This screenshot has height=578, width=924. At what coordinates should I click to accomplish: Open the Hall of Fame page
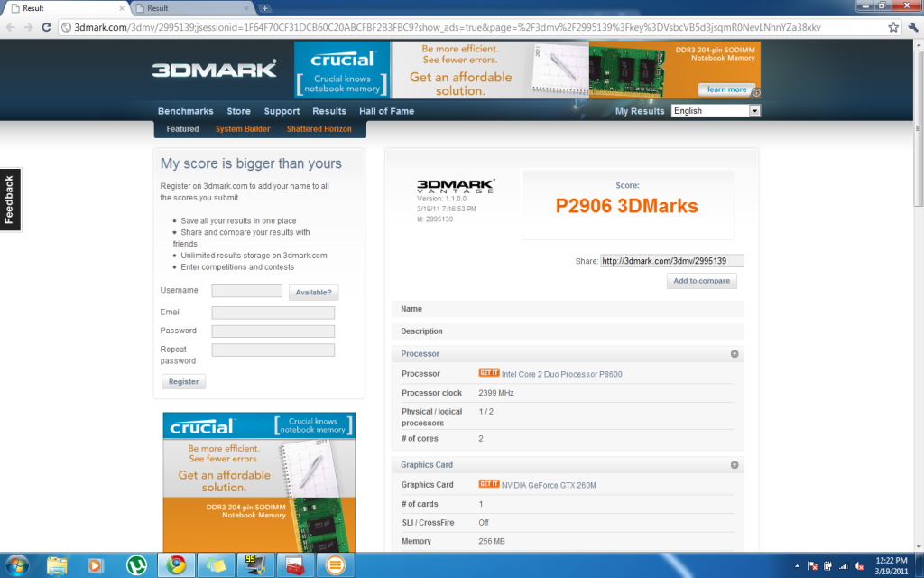(x=386, y=111)
